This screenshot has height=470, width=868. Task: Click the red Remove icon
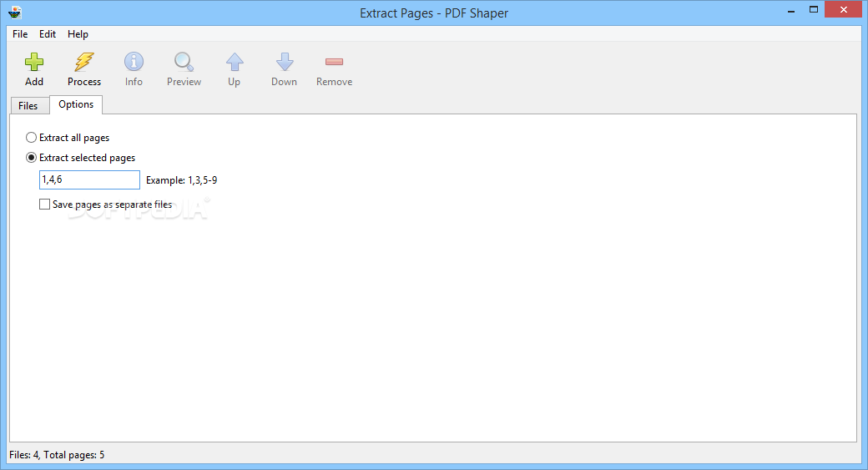(x=335, y=62)
